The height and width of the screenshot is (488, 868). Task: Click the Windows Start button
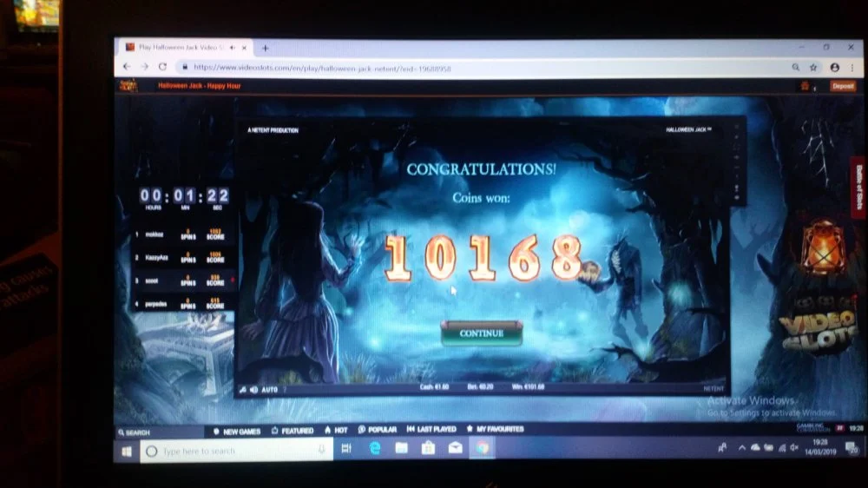tap(127, 452)
